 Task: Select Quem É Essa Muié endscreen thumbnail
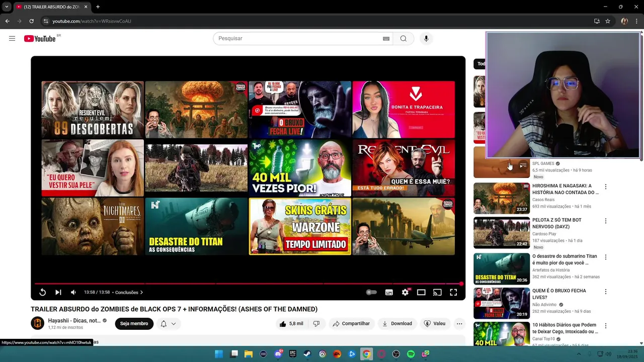(404, 168)
